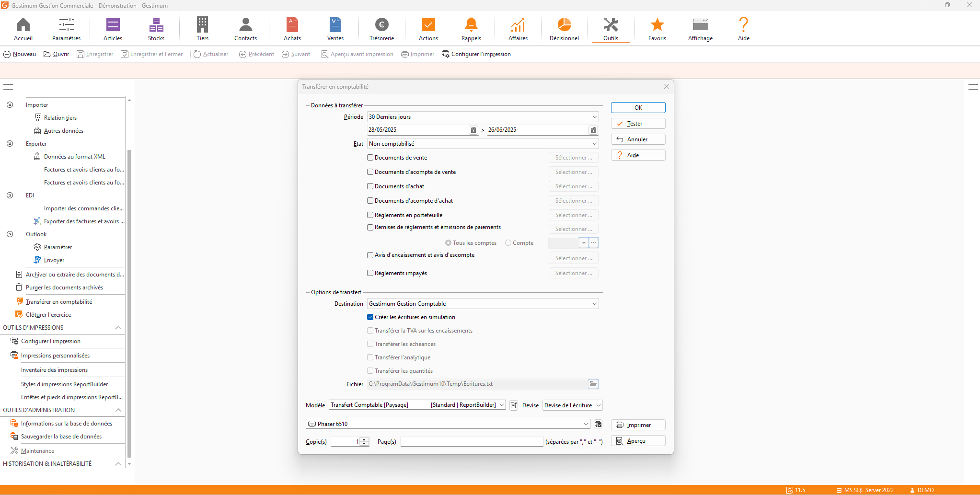980x495 pixels.
Task: Click the sidebar vertical scrollbar
Action: coord(129,303)
